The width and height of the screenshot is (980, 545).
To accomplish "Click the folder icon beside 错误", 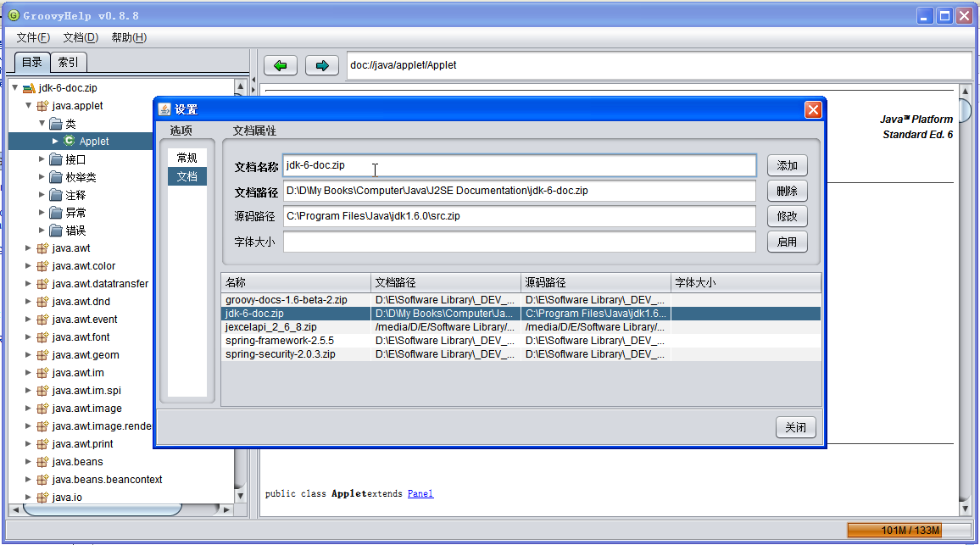I will pyautogui.click(x=56, y=230).
